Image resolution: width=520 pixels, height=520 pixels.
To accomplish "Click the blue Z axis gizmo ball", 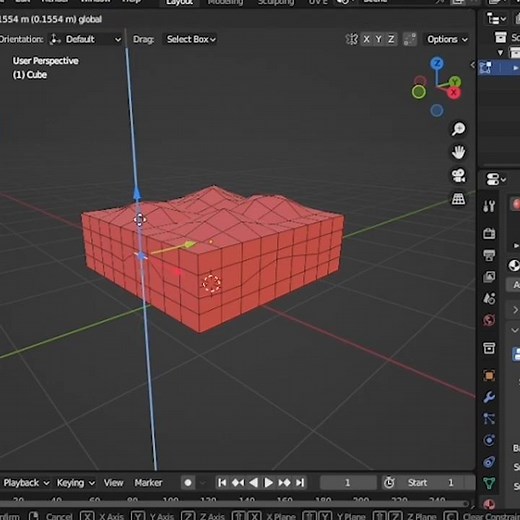I will (x=437, y=63).
